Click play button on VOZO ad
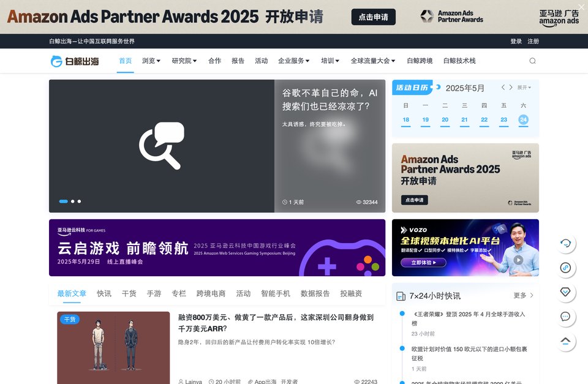 (518, 260)
